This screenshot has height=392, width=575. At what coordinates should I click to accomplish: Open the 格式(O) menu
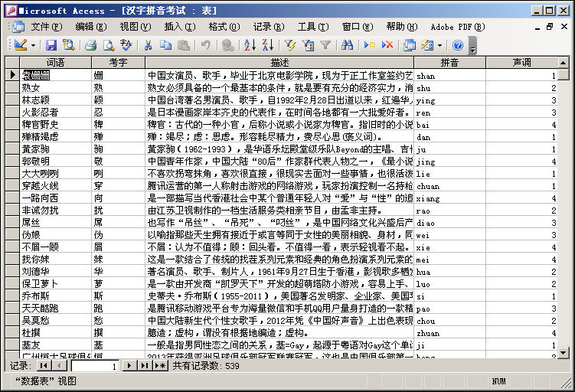(x=224, y=27)
